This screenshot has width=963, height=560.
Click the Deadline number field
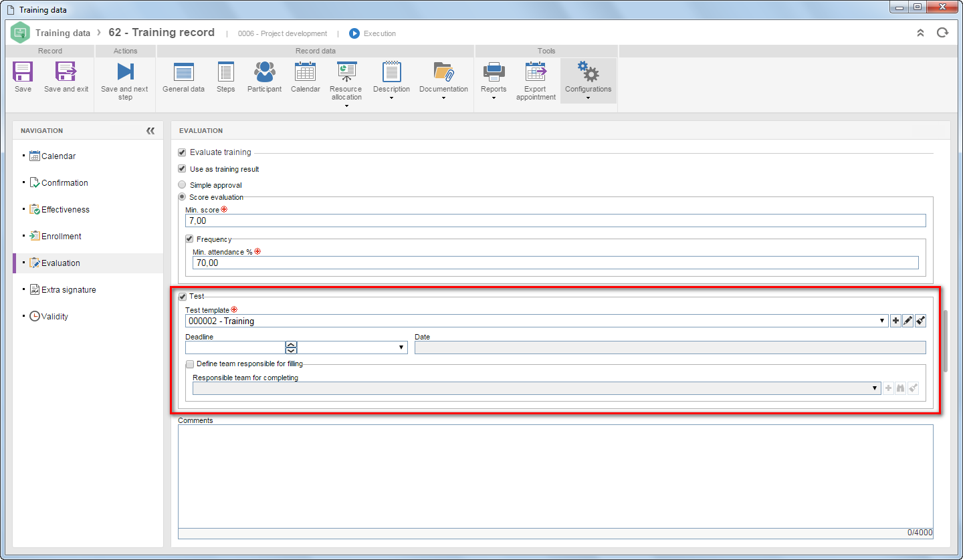[x=235, y=347]
